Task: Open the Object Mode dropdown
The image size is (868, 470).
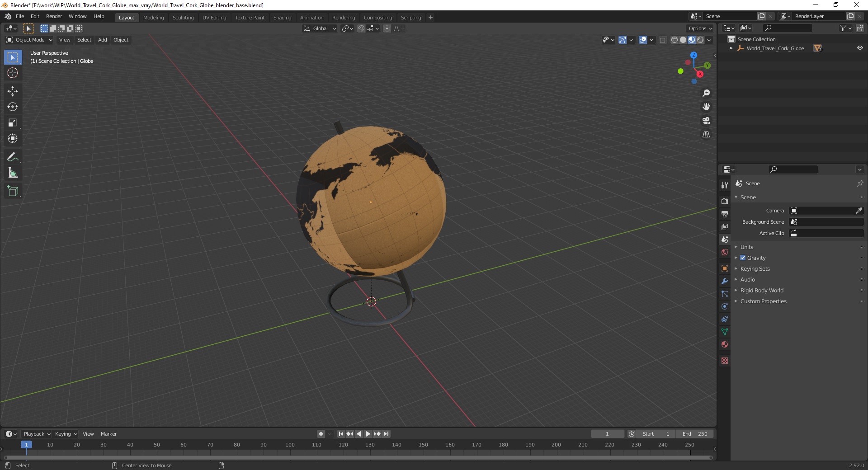Action: tap(29, 40)
